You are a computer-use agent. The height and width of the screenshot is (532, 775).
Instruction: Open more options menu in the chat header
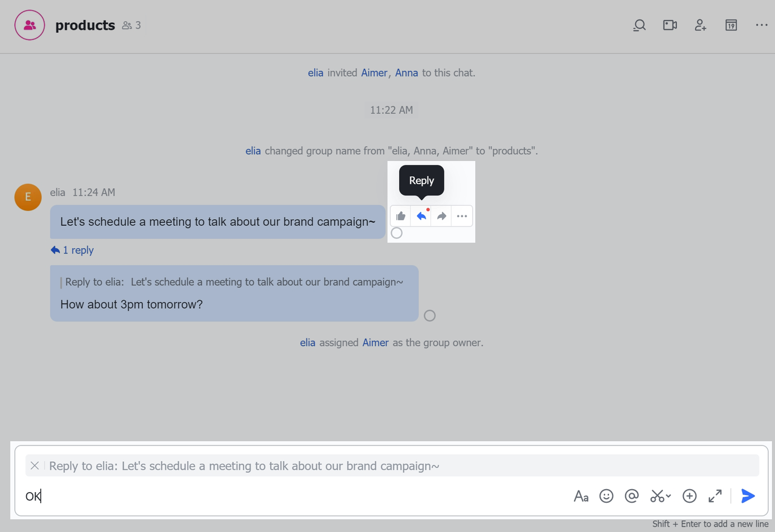pyautogui.click(x=762, y=25)
